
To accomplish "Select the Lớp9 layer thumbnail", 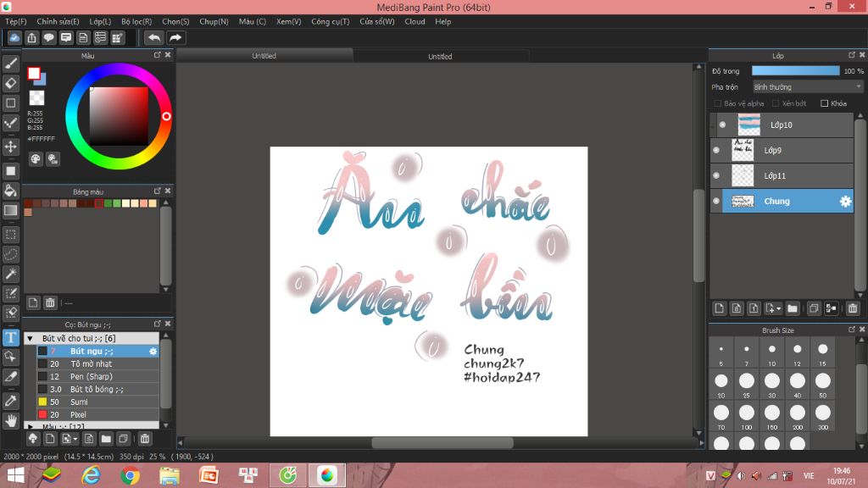I will point(743,151).
